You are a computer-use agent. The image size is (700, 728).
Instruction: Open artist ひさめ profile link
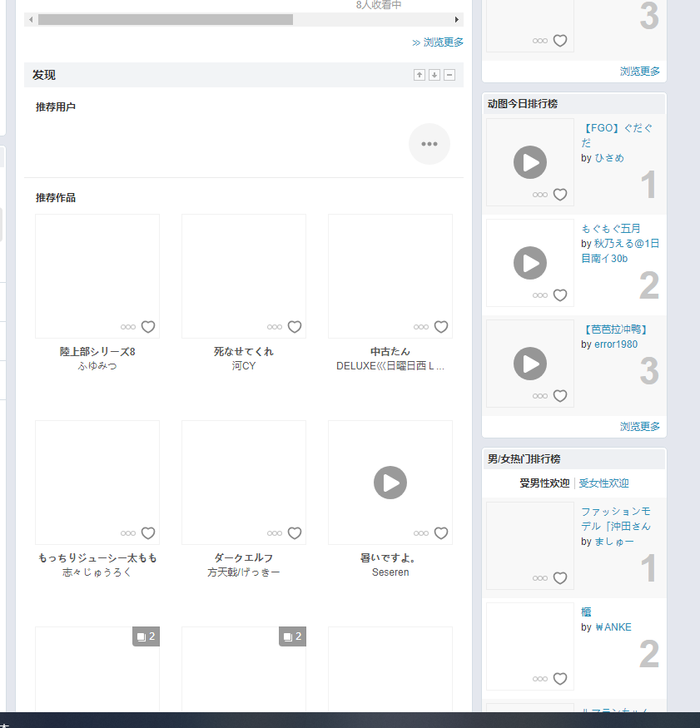pos(609,158)
